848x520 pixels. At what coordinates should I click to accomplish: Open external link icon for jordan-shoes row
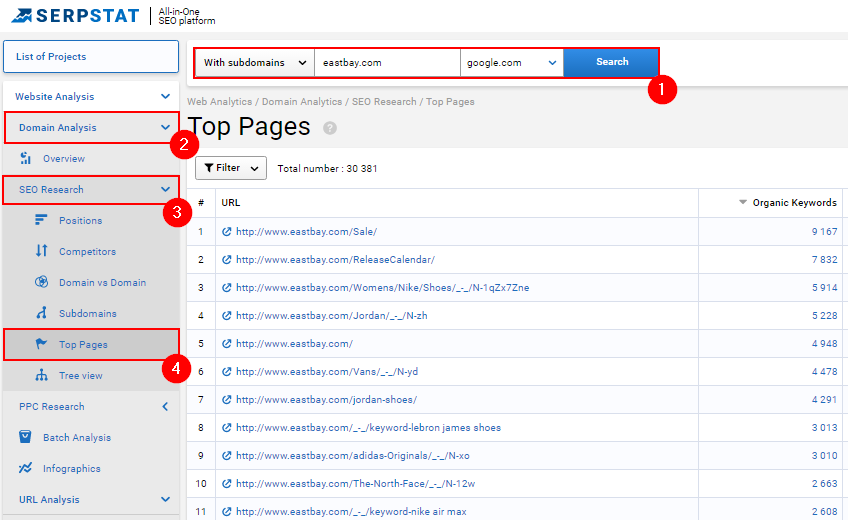pyautogui.click(x=227, y=399)
